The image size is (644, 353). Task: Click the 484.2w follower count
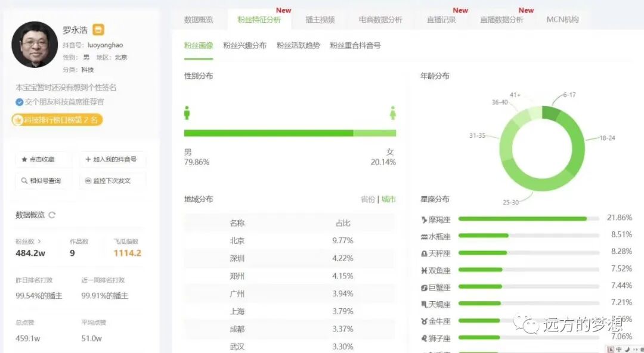[30, 253]
